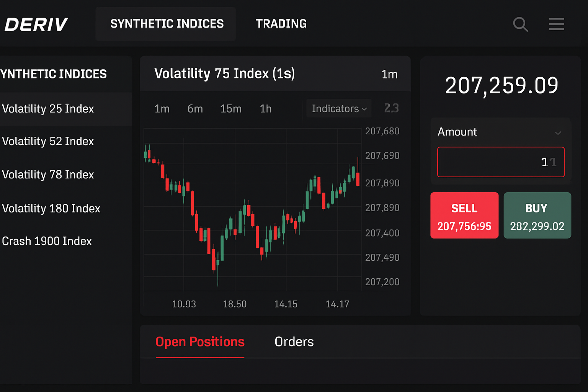Switch to the Orders tab
The width and height of the screenshot is (588, 392).
294,341
